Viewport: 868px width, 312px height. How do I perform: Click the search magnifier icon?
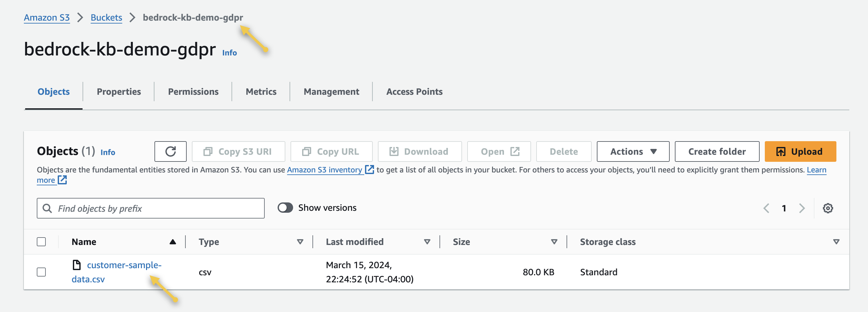pyautogui.click(x=47, y=208)
